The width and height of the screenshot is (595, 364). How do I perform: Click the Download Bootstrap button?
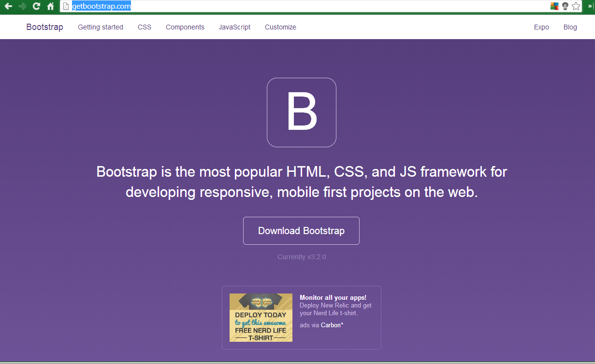click(301, 231)
